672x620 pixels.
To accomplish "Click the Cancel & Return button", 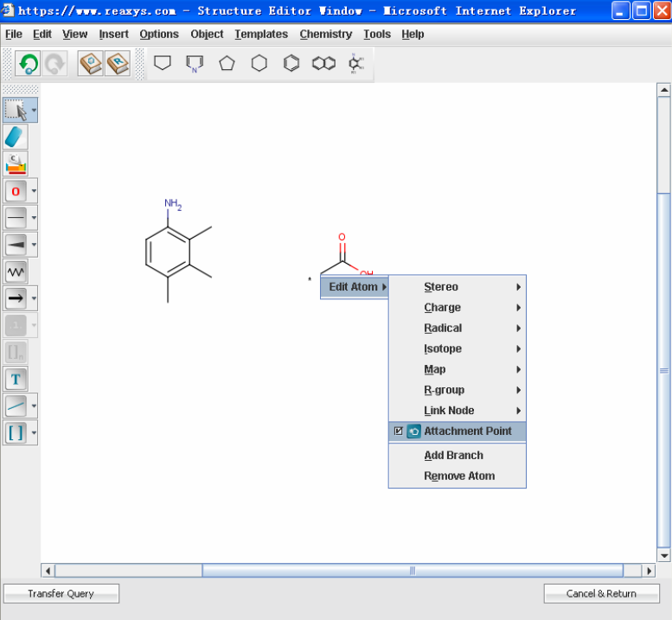I will (601, 593).
